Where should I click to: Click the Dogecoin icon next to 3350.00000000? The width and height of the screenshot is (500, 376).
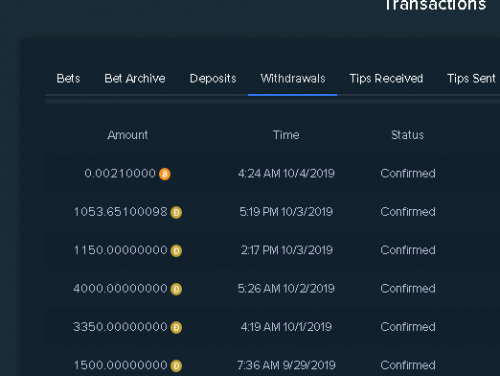(176, 327)
